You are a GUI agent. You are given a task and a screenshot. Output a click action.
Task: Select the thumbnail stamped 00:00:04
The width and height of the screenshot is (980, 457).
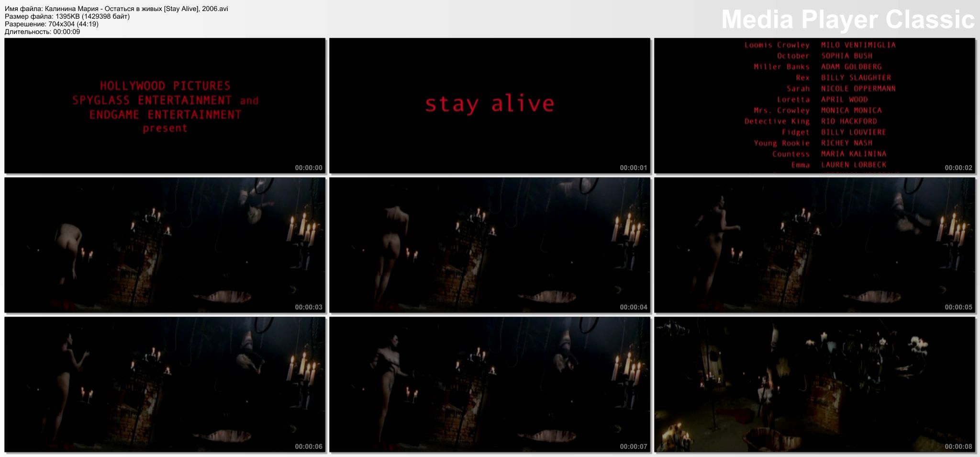(490, 245)
